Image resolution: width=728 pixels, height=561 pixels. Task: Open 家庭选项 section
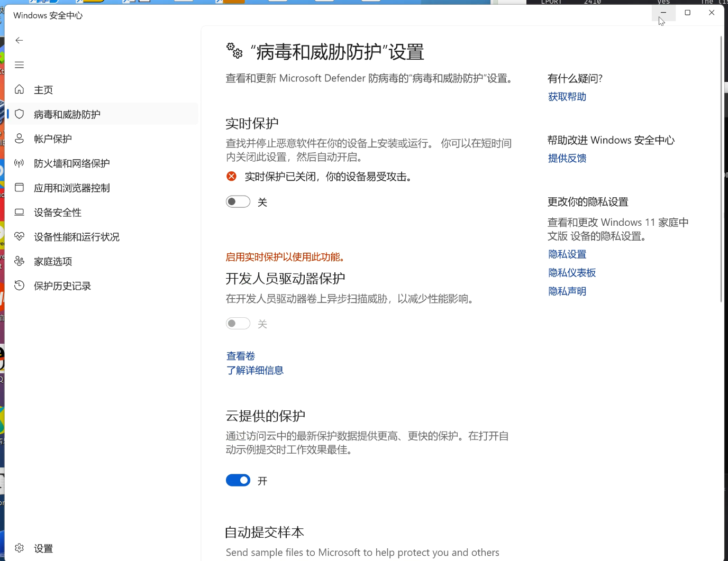pyautogui.click(x=103, y=261)
